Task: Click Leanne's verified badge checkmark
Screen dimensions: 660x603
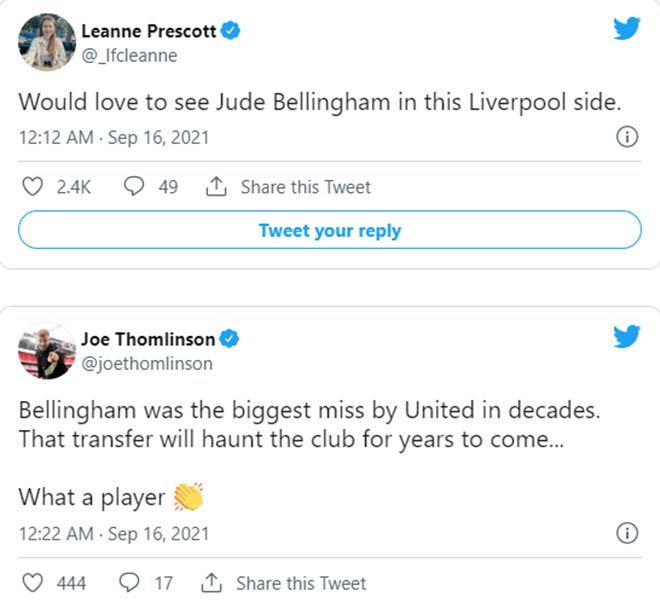Action: 231,31
